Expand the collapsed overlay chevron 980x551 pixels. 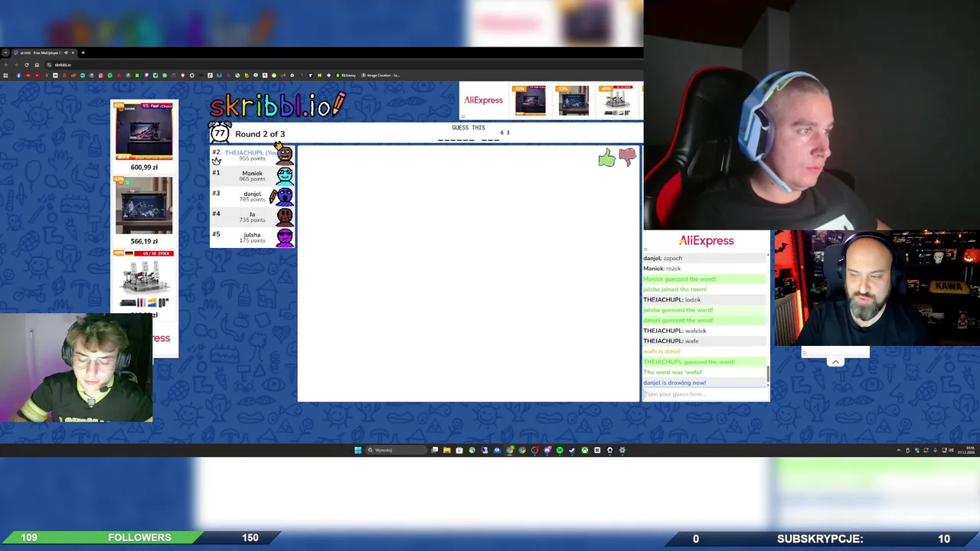[x=835, y=362]
